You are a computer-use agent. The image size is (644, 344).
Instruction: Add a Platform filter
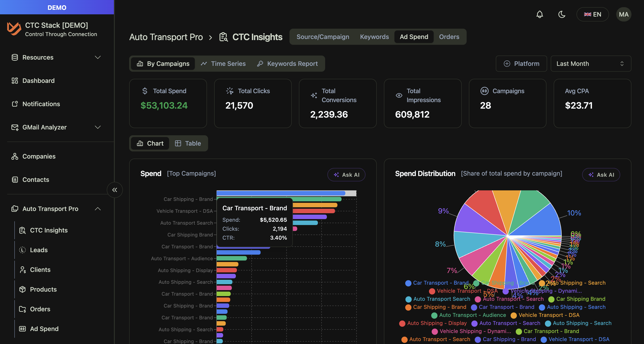tap(521, 63)
